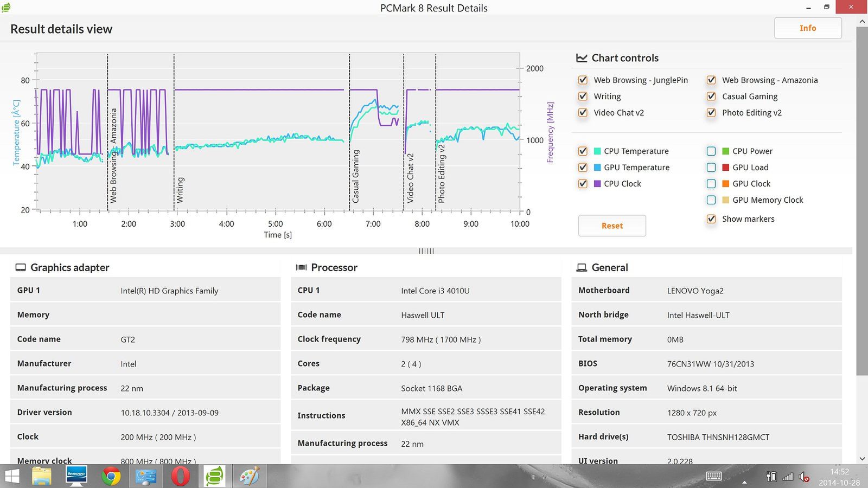Click the Casual Gaming chart marker
The image size is (868, 488).
(x=356, y=177)
